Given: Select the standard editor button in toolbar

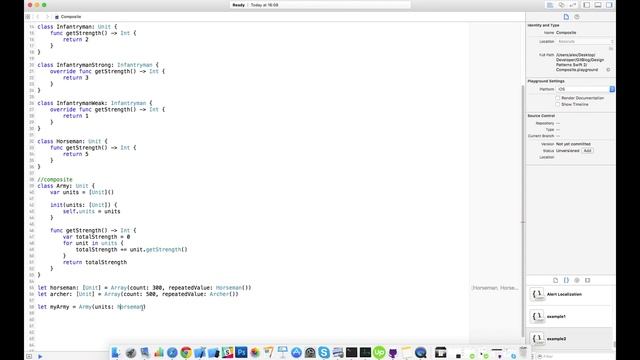Looking at the screenshot, I should click(x=550, y=5).
